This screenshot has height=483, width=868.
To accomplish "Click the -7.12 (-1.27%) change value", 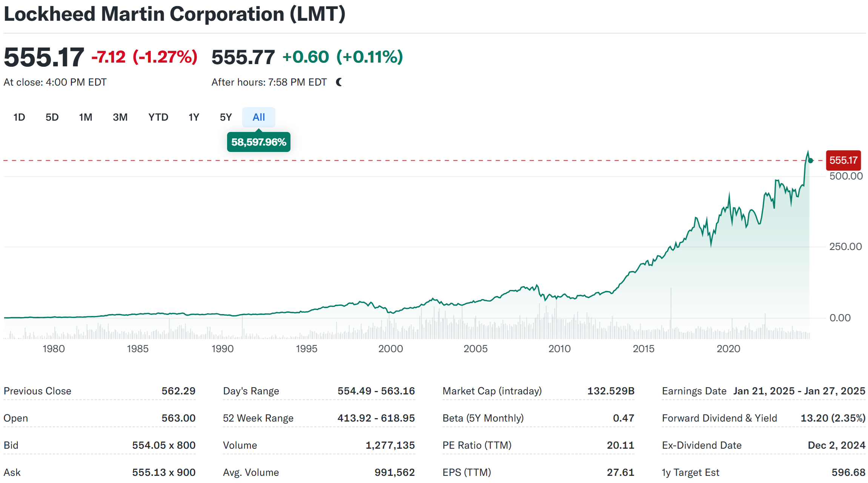I will click(144, 57).
